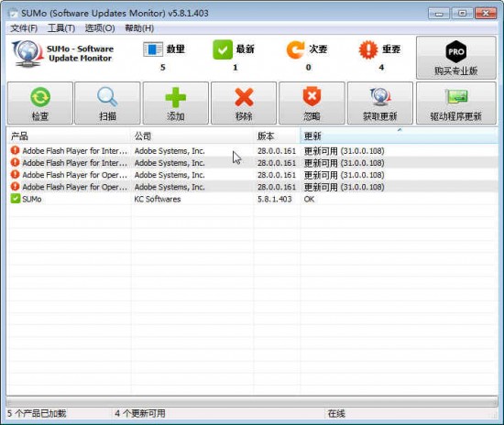Click the KC Softwares company cell
Viewport: 504px width, 425px height.
click(x=158, y=199)
